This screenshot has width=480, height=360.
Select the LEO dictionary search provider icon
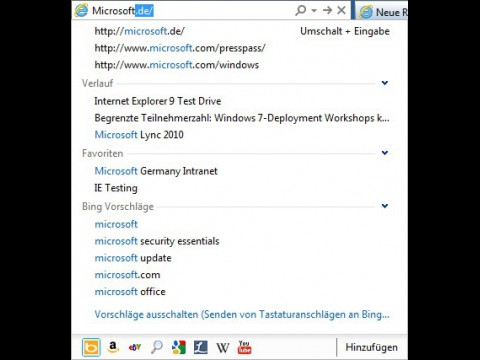[x=201, y=347]
